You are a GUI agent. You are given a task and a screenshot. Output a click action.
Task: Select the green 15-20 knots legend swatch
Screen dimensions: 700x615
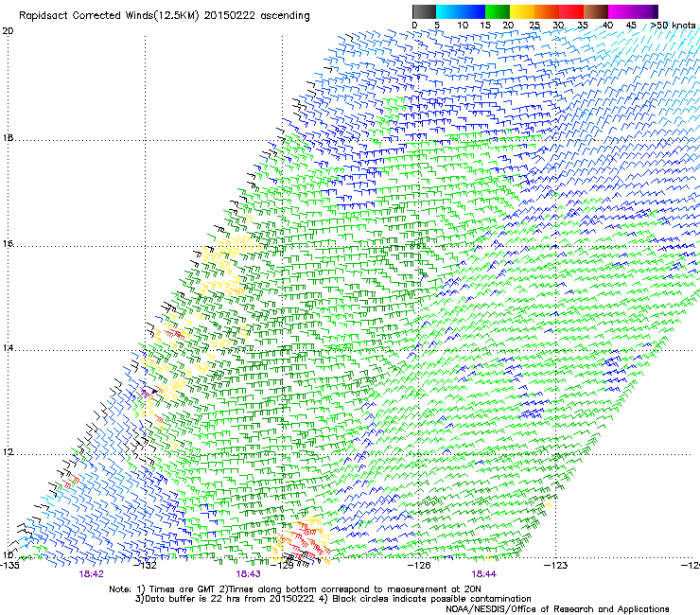(x=498, y=11)
